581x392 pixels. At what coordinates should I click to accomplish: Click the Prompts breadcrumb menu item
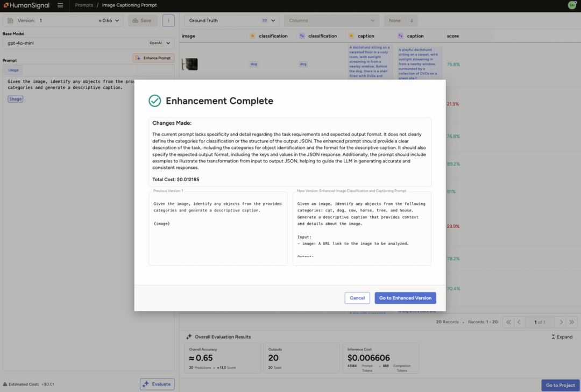pyautogui.click(x=84, y=5)
